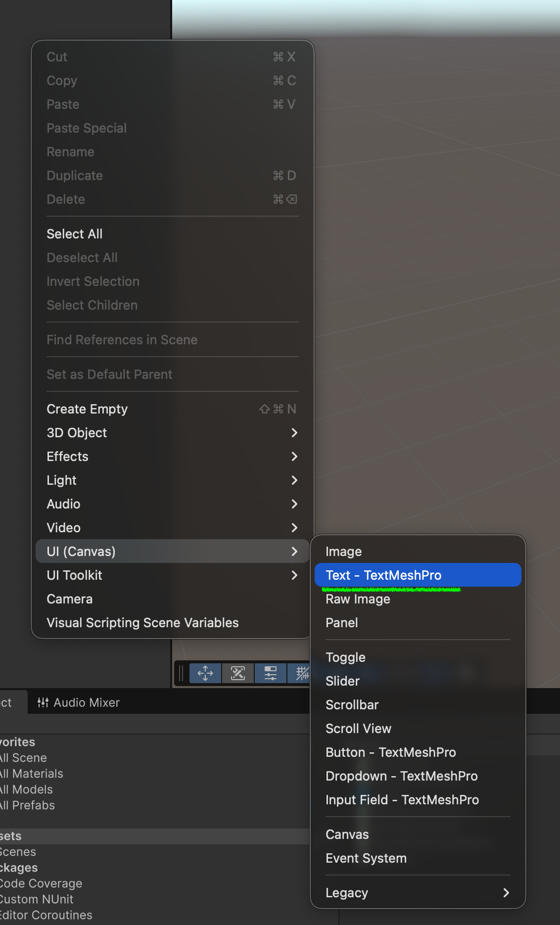This screenshot has height=925, width=560.
Task: Create a Slider UI element
Action: pos(342,681)
